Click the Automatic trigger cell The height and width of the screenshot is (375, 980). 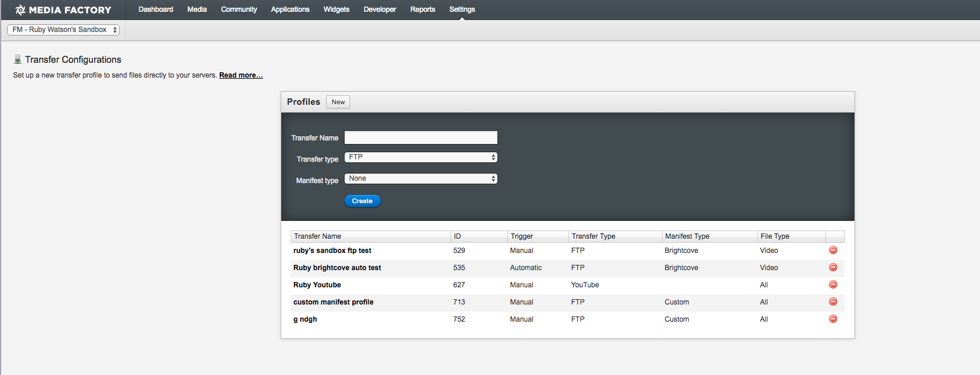click(526, 268)
